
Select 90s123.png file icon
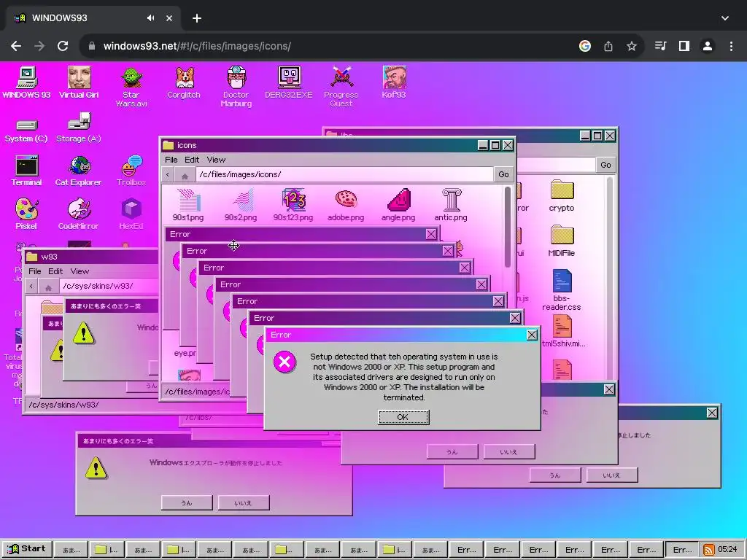pos(293,205)
